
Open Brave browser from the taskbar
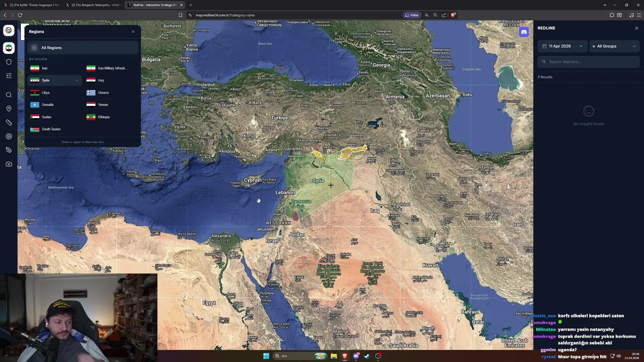[345, 356]
